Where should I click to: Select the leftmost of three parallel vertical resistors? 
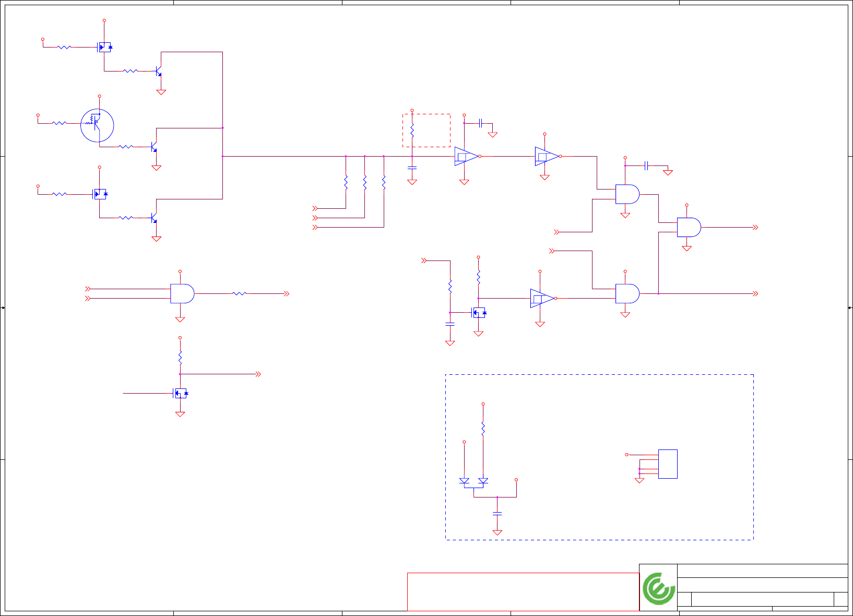pyautogui.click(x=346, y=183)
